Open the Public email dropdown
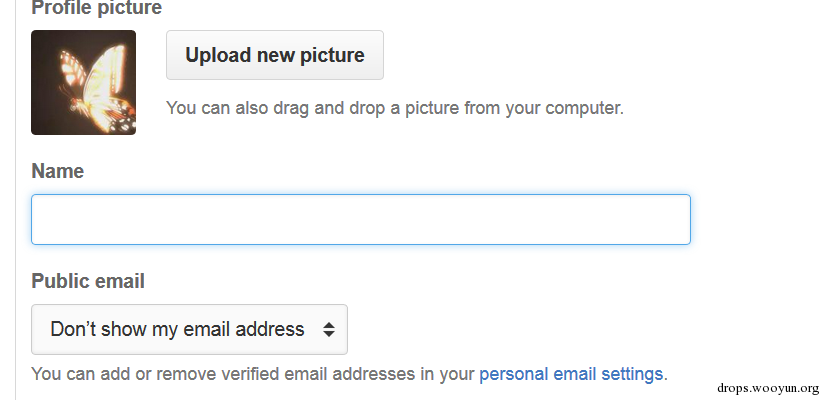 coord(189,329)
